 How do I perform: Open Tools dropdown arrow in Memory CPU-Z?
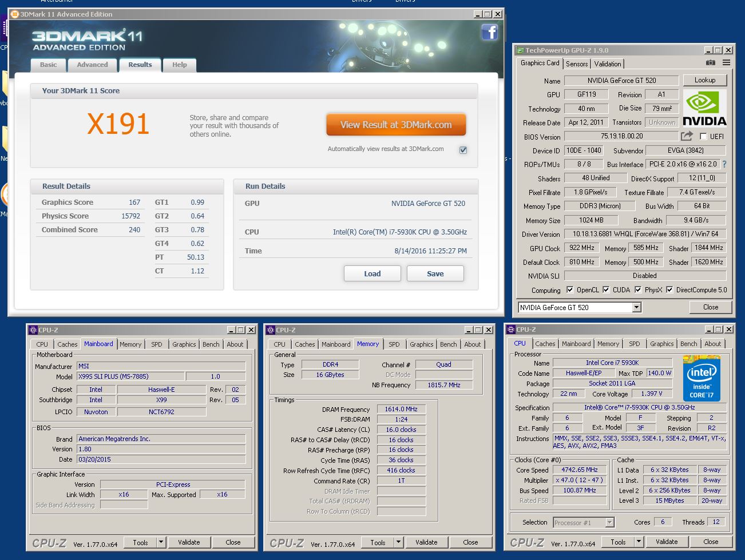pos(398,542)
